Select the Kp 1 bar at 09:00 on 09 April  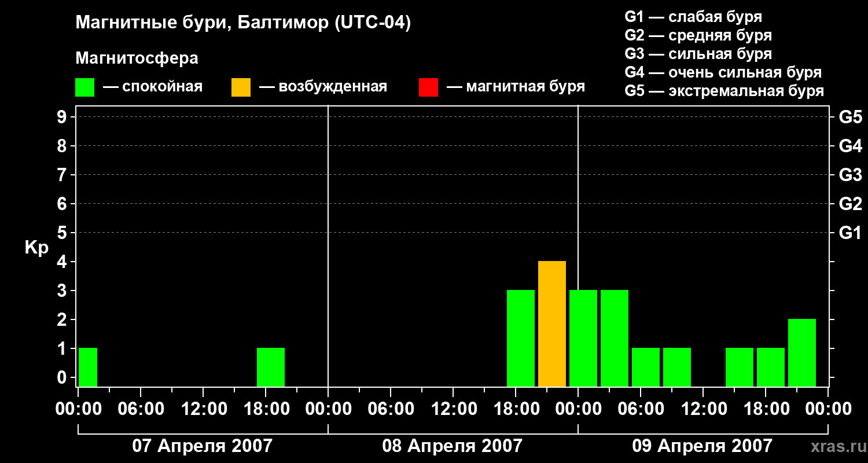[x=677, y=368]
